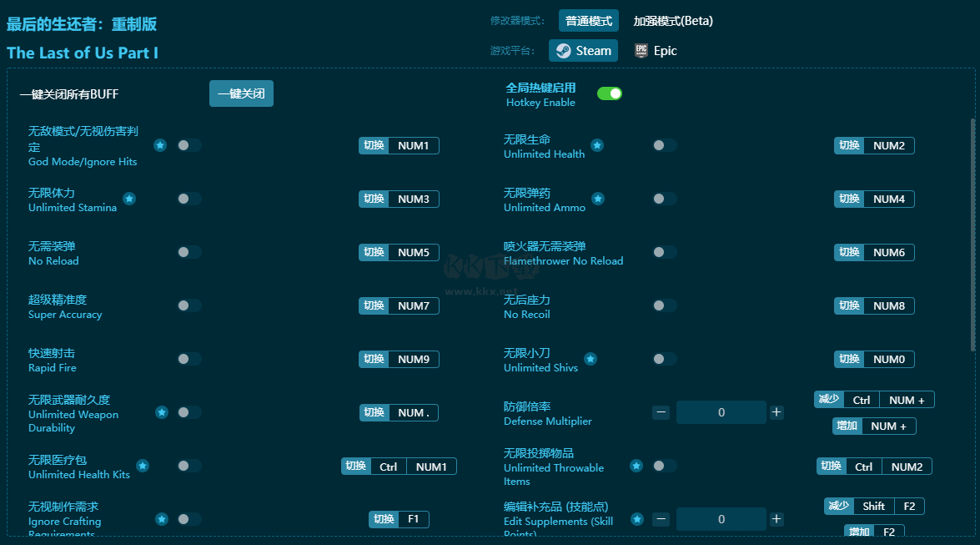Increase the Defense Multiplier with plus button
The width and height of the screenshot is (980, 545).
tap(776, 412)
